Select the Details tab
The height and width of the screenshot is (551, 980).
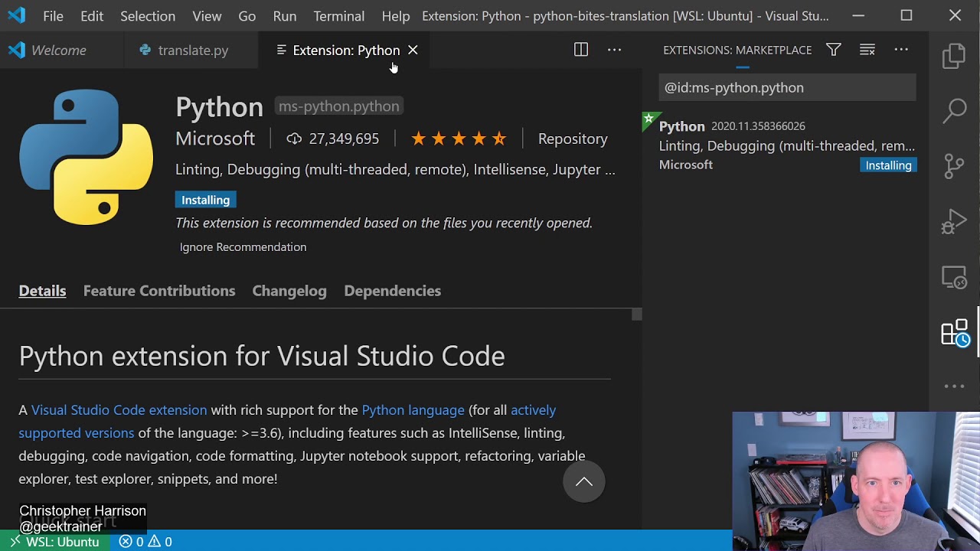[x=42, y=291]
